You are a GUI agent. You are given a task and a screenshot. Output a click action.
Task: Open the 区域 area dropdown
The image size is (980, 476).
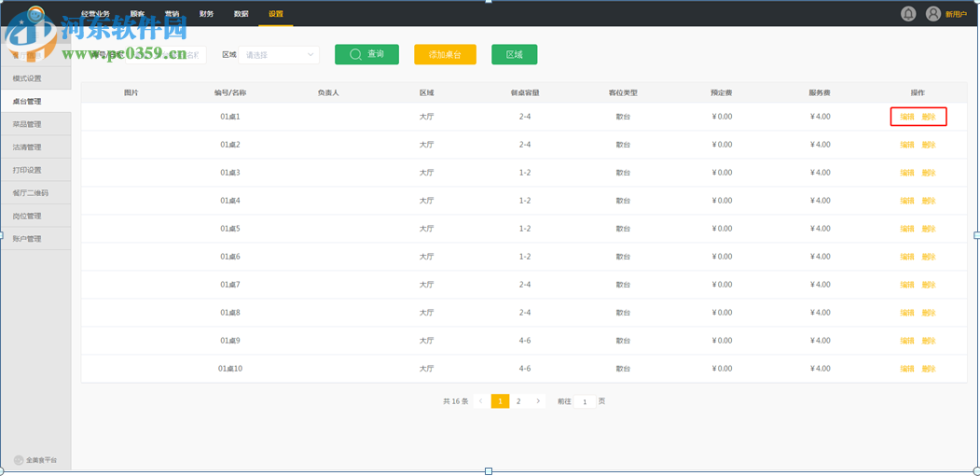pyautogui.click(x=279, y=55)
